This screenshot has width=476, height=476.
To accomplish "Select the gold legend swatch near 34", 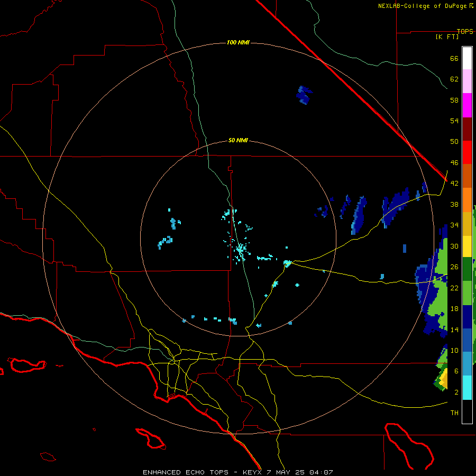I will [467, 224].
